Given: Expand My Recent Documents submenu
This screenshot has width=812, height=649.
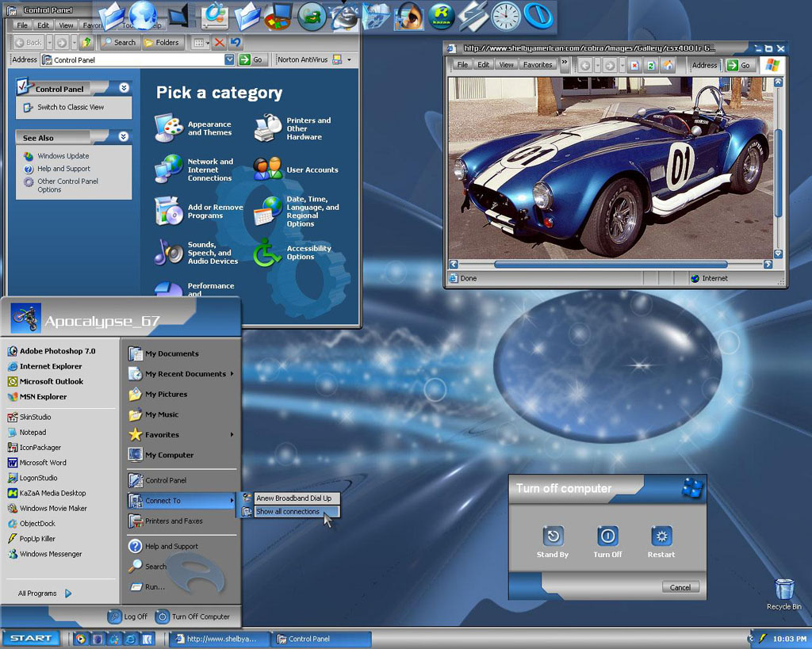Looking at the screenshot, I should point(232,374).
